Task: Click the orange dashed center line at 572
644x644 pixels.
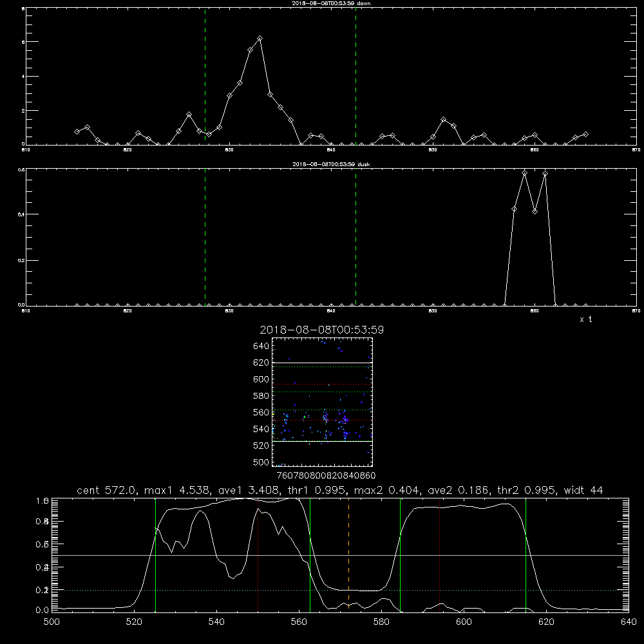Action: coord(348,554)
